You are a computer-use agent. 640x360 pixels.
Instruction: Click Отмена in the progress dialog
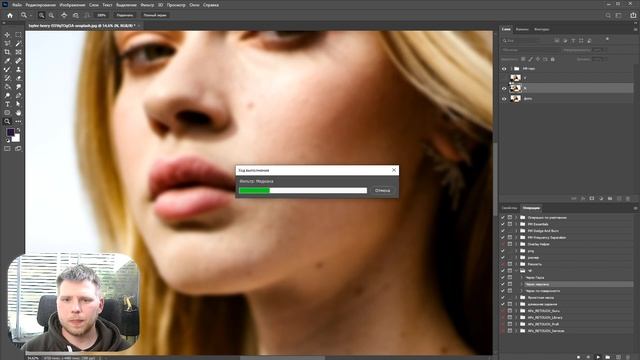tap(382, 190)
